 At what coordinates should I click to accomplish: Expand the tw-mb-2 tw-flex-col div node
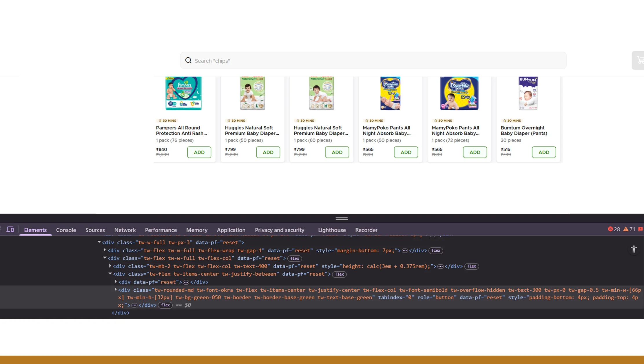pos(110,266)
